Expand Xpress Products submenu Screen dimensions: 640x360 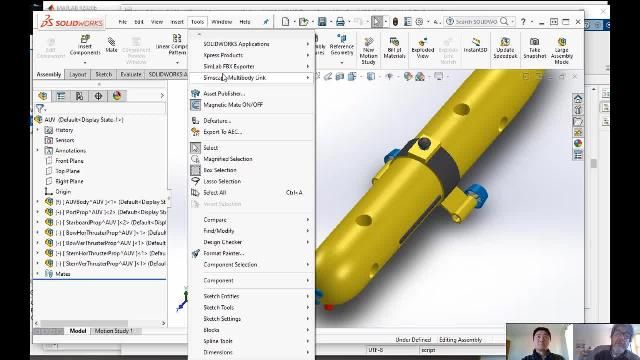point(252,55)
